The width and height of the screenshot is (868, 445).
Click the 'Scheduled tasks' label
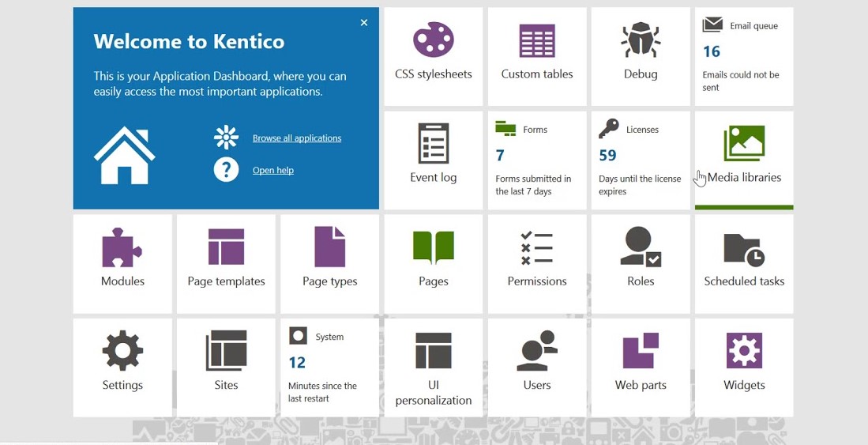point(744,281)
